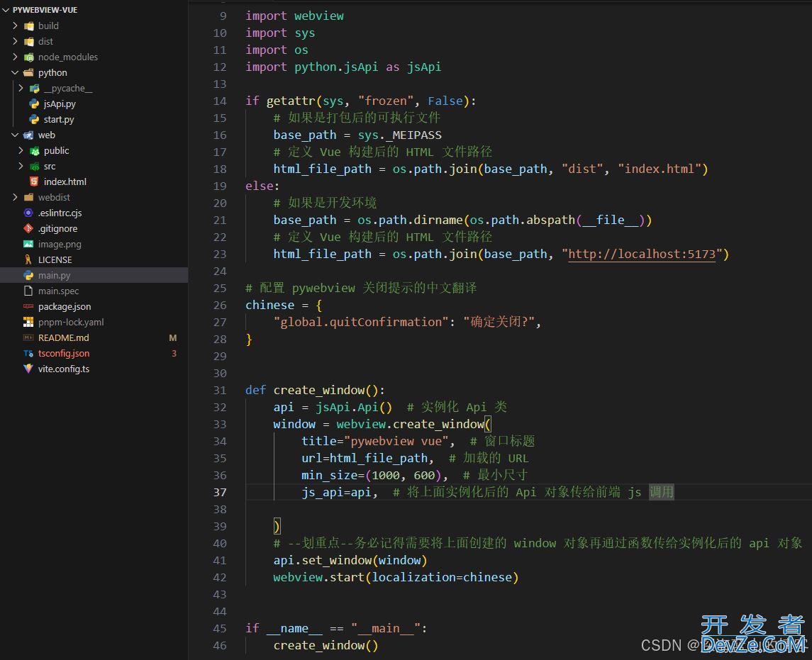
Task: Open the package.json file
Action: tap(65, 306)
